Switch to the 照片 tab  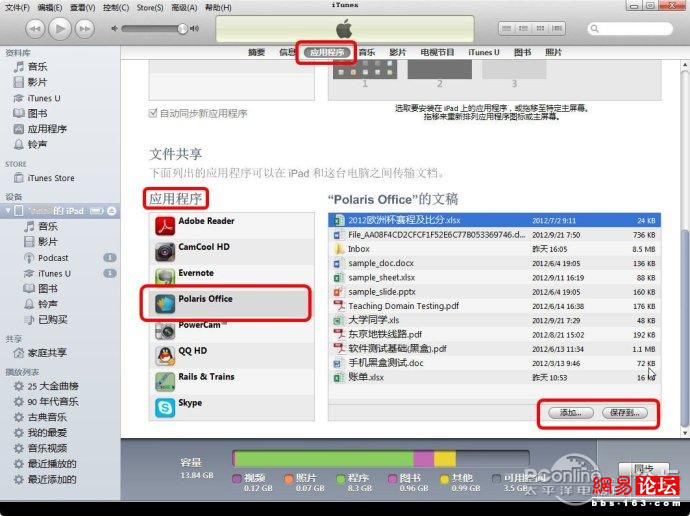553,52
